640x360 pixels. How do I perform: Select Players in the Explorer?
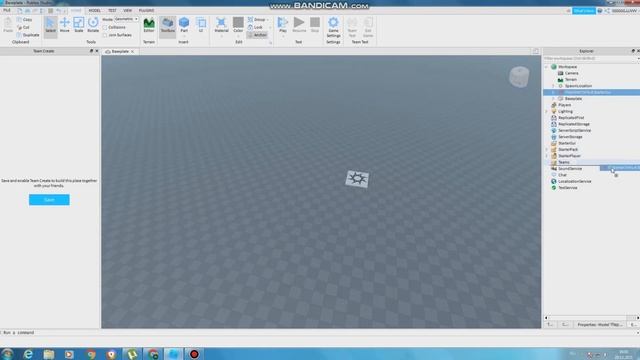coord(561,105)
